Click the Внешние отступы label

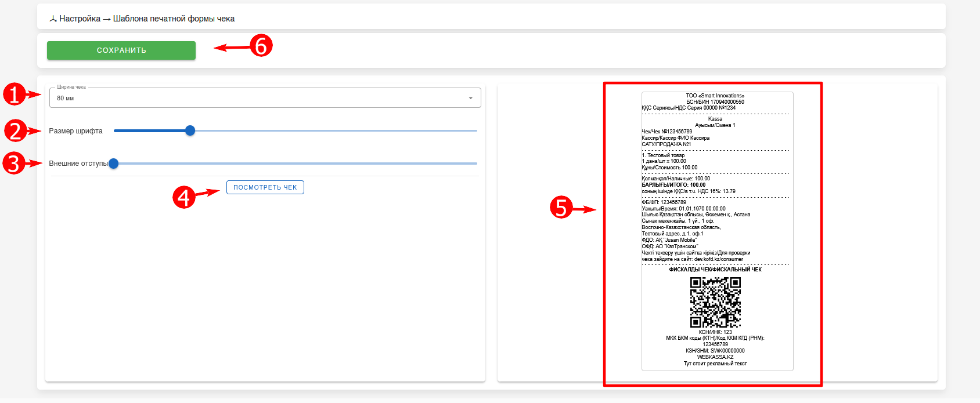pos(78,164)
